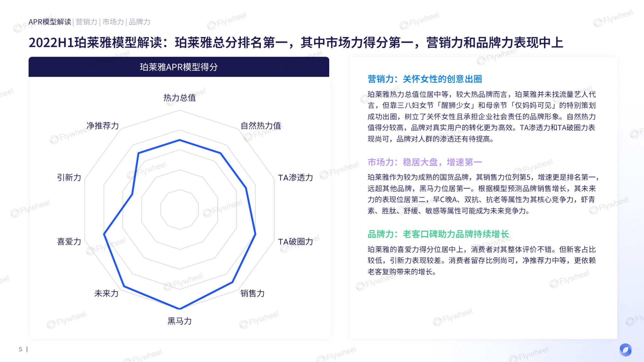The image size is (644, 362).
Task: Click the blue radar polygon vertex at 黑马力
Action: (180, 309)
